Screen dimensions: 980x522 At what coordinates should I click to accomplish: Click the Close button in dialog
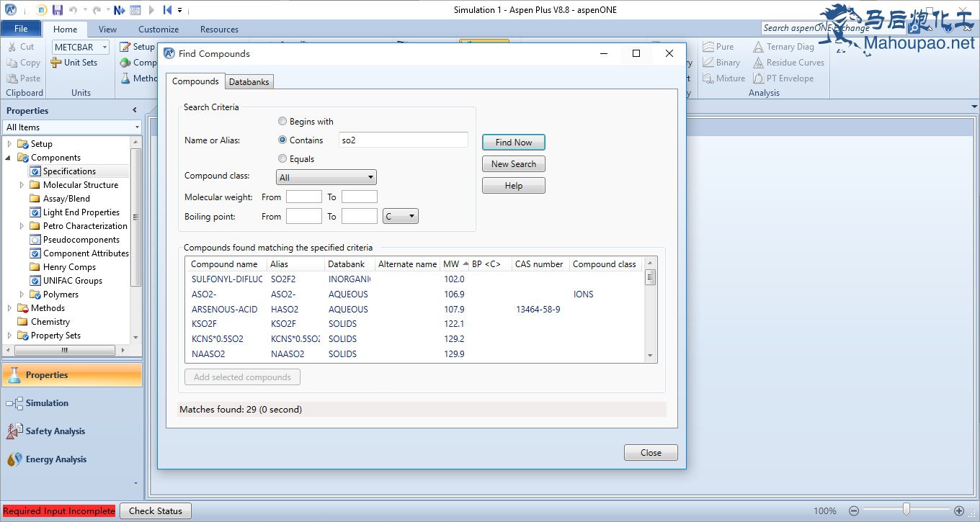coord(651,453)
